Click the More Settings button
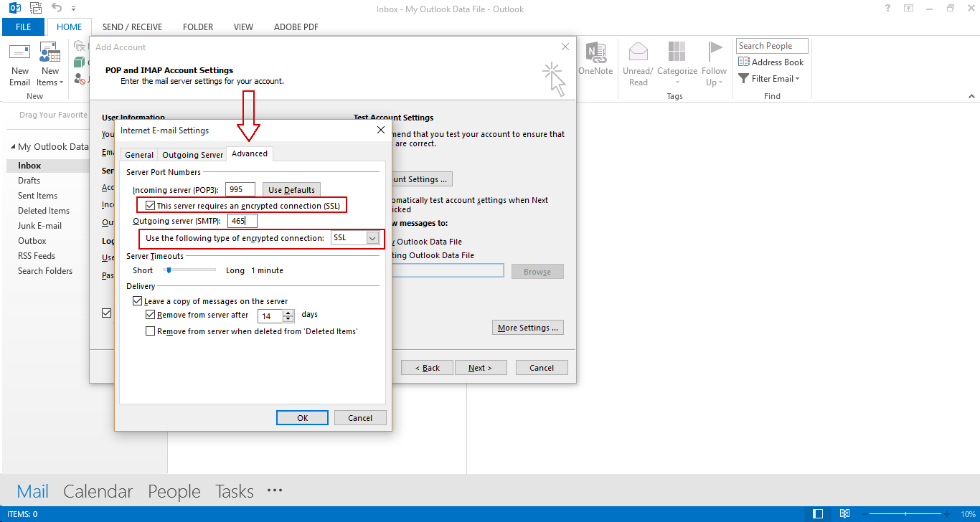This screenshot has height=522, width=980. (528, 328)
